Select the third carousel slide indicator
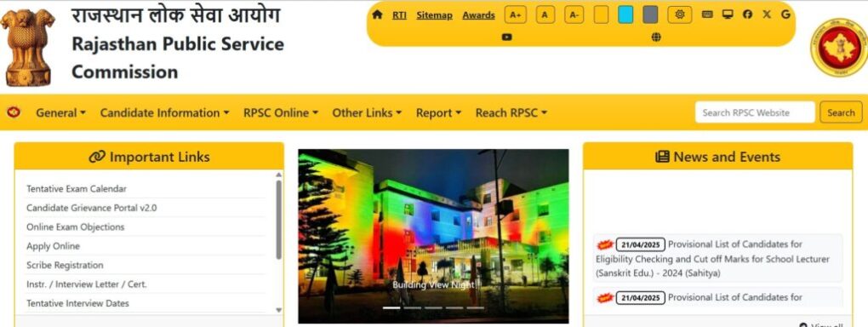This screenshot has height=327, width=868. click(x=433, y=307)
